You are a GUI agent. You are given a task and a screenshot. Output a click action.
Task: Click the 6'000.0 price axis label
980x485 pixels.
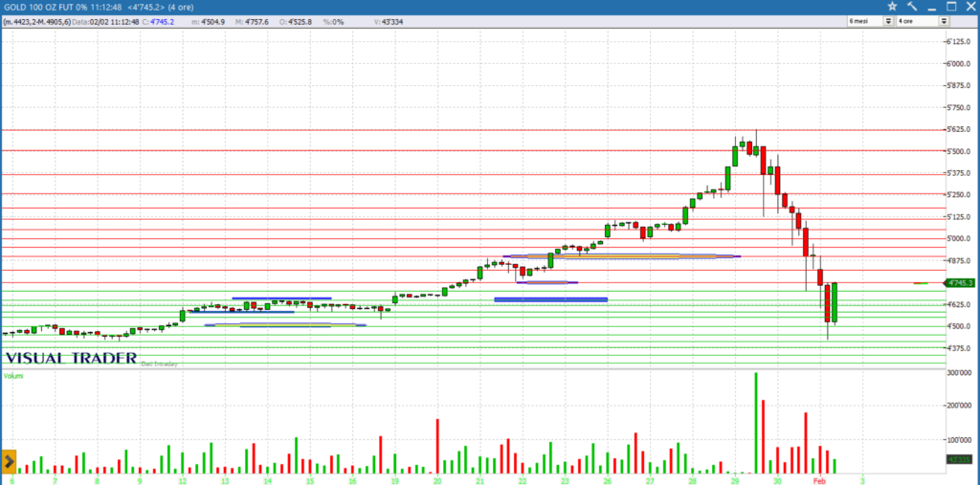[x=958, y=64]
